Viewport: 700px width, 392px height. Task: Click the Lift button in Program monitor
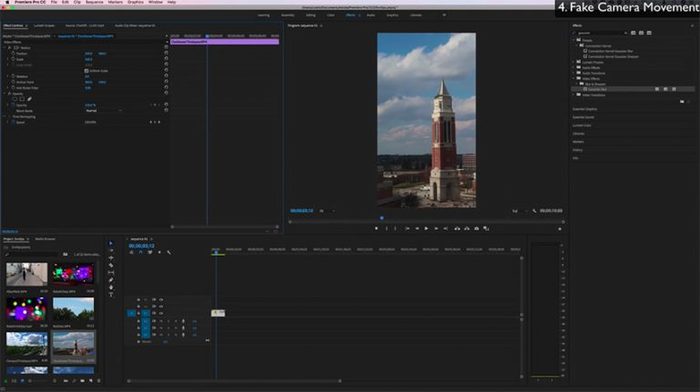pyautogui.click(x=457, y=229)
